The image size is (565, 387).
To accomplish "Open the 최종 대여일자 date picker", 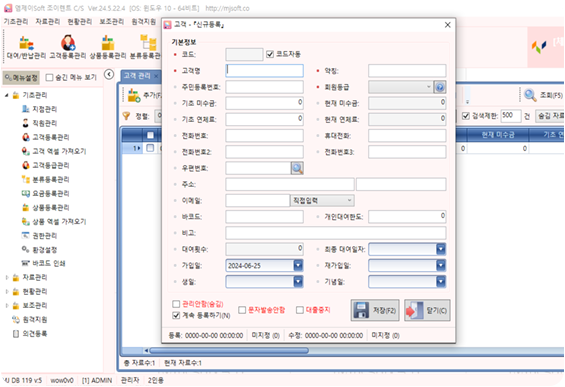I will [441, 249].
